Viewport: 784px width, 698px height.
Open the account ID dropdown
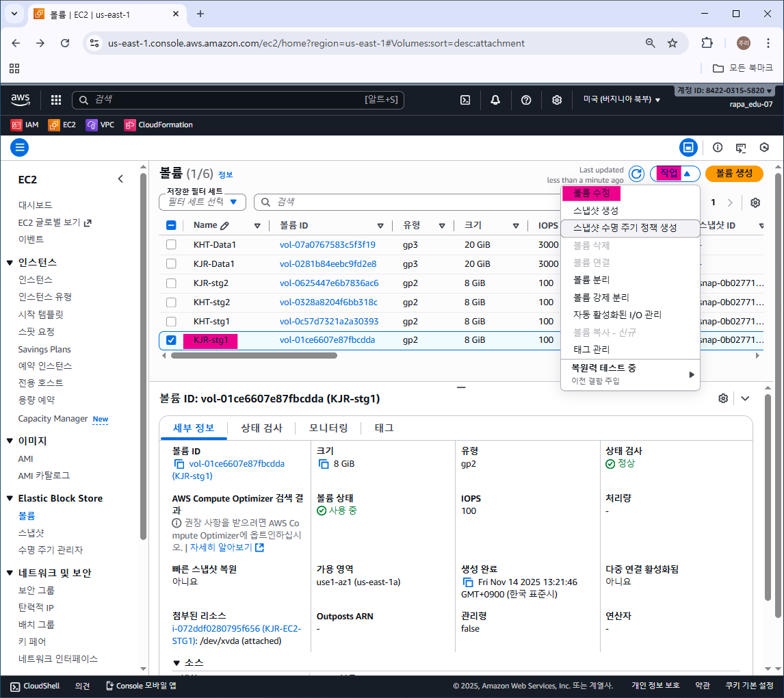pos(724,90)
